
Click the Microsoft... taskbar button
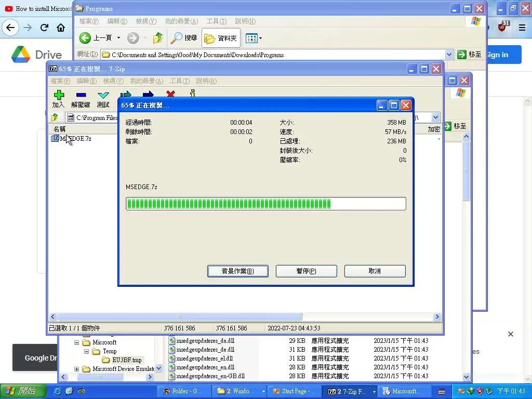405,392
